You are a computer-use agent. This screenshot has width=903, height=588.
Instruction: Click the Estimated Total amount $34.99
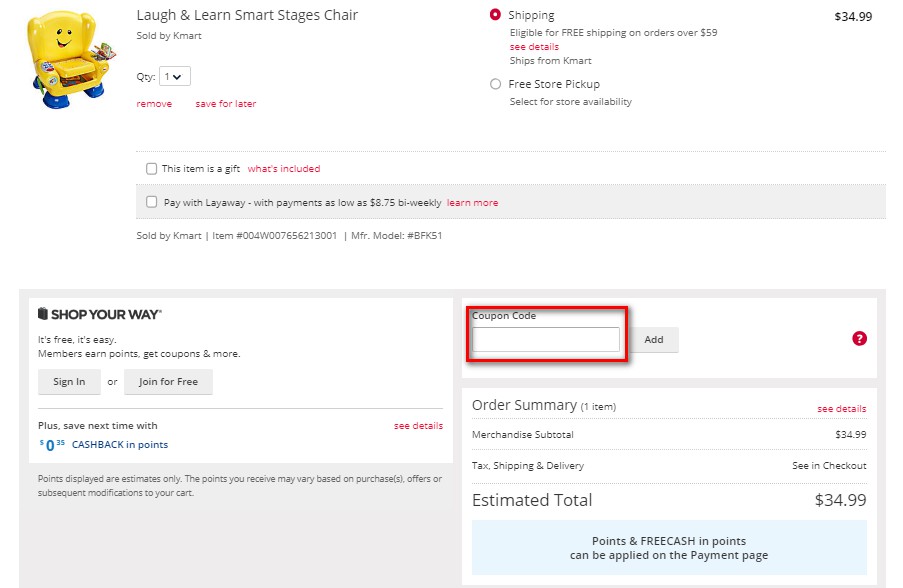pyautogui.click(x=840, y=500)
